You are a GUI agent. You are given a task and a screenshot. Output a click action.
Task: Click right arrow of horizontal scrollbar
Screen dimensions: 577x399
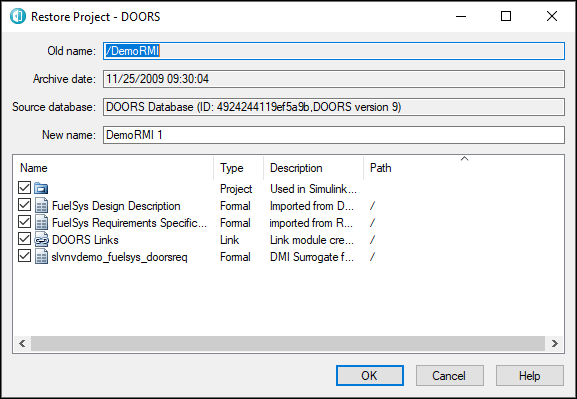point(555,343)
